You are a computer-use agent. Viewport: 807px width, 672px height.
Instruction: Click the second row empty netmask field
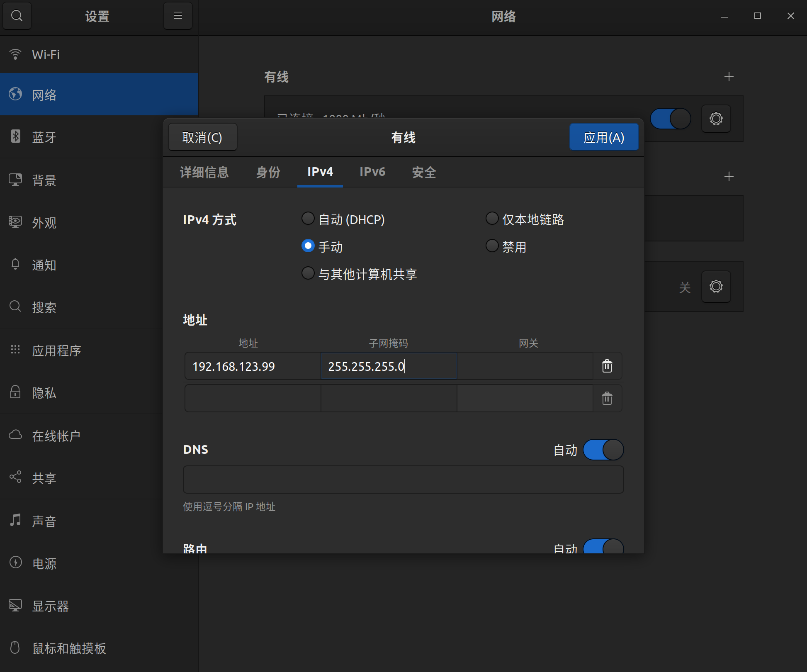click(x=389, y=398)
